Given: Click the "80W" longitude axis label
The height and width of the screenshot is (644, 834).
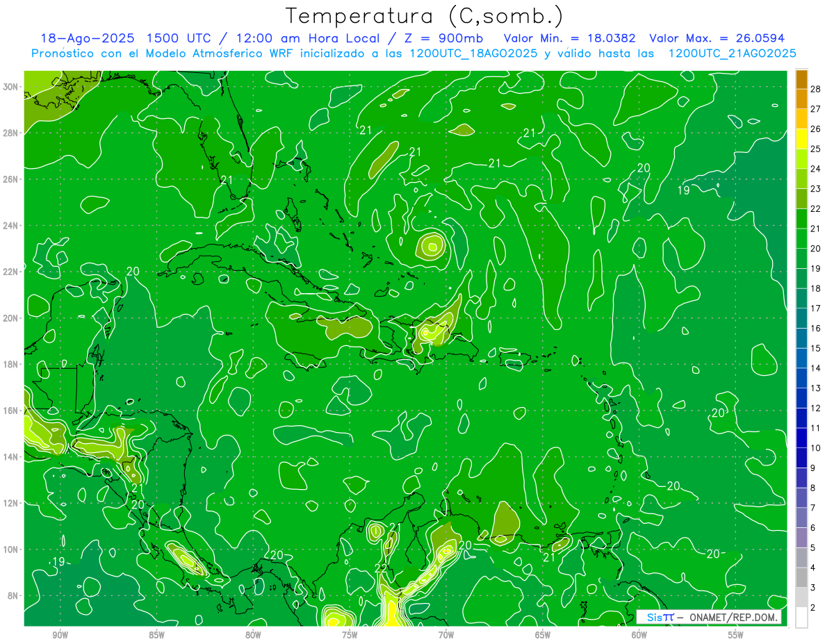Looking at the screenshot, I should 253,635.
